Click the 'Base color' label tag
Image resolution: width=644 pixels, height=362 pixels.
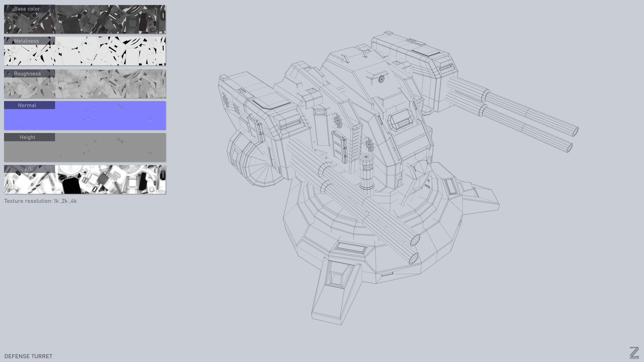click(27, 9)
